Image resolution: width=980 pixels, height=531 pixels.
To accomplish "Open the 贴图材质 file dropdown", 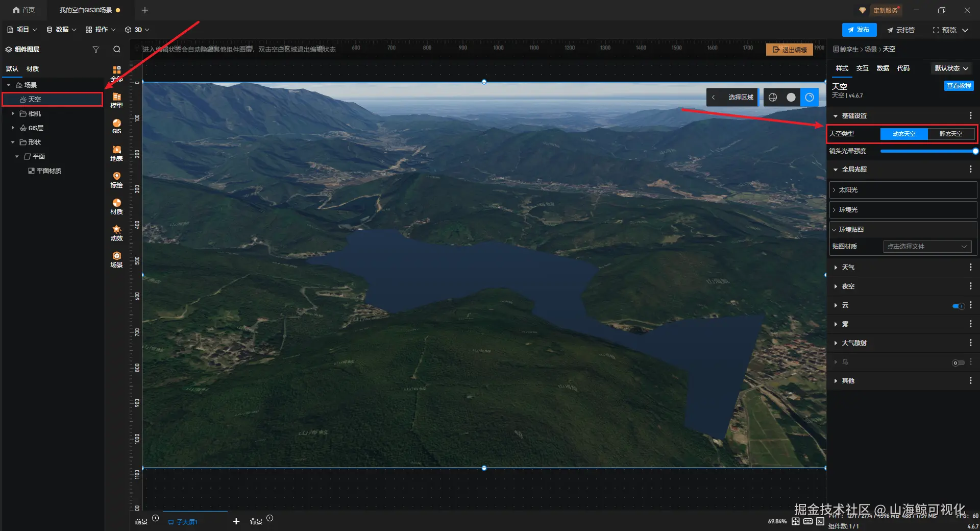I will pos(927,247).
